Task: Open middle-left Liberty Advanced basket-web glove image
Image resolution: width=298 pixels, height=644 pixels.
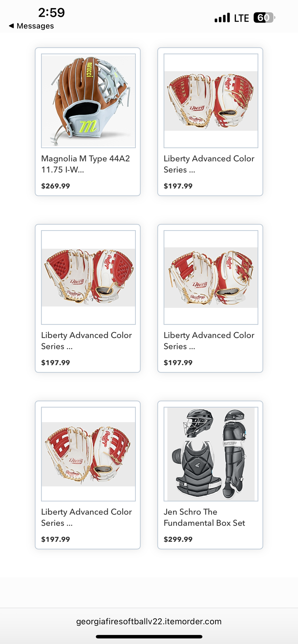Action: [x=88, y=277]
